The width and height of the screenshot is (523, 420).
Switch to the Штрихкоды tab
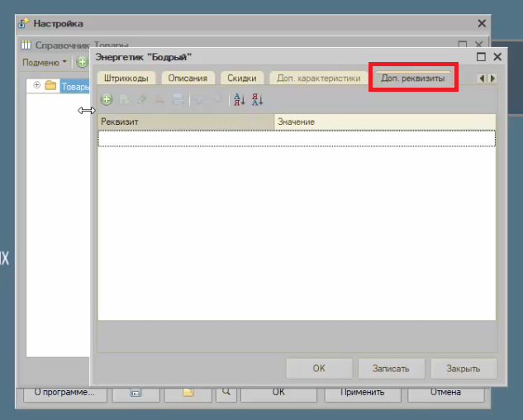(126, 79)
